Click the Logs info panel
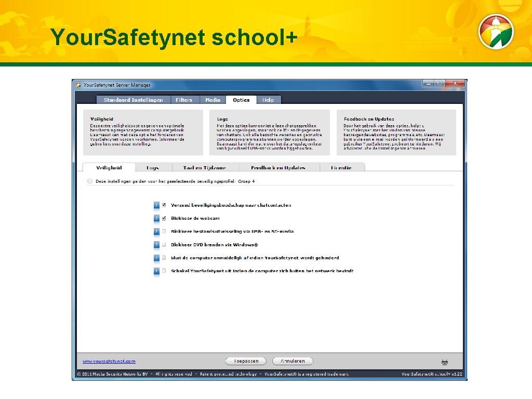532x399 pixels. tap(270, 132)
